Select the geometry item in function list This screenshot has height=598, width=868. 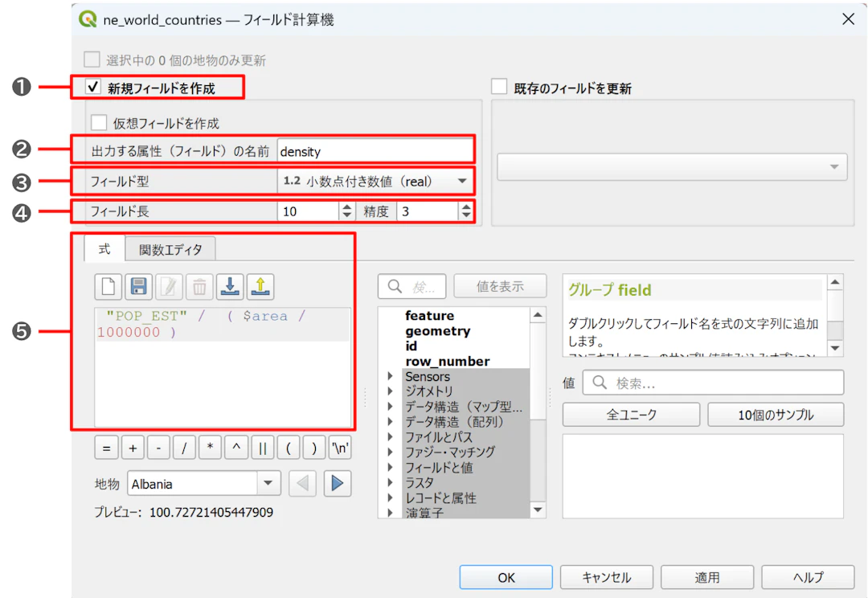[437, 331]
